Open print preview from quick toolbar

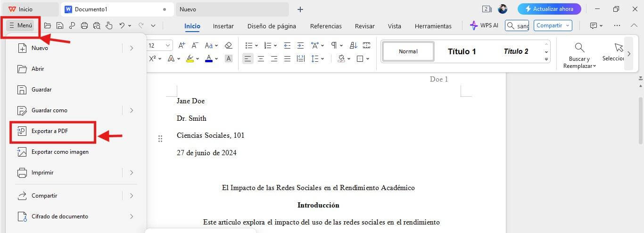[x=97, y=25]
